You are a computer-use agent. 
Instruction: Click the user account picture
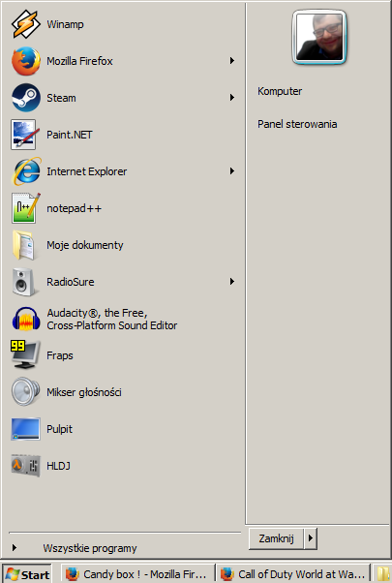(319, 37)
